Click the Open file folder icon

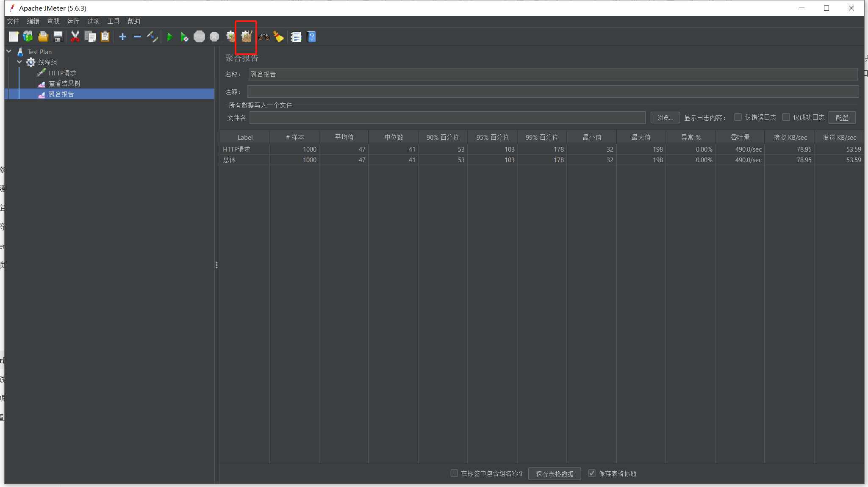(43, 37)
